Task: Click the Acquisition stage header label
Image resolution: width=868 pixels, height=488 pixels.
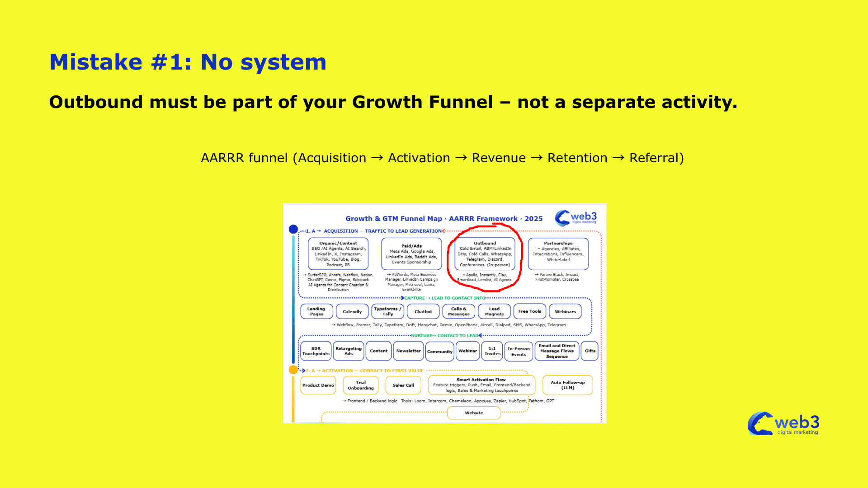Action: click(372, 231)
